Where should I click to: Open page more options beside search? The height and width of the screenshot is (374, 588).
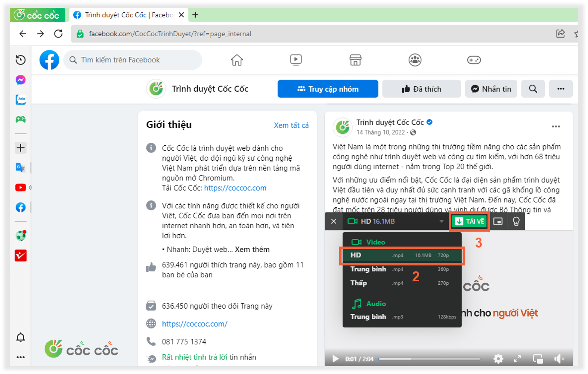click(x=561, y=89)
